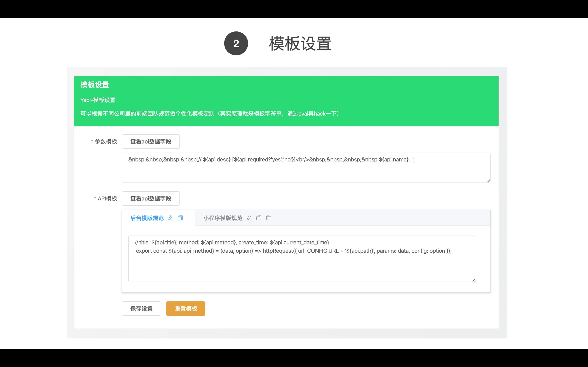Click edit icon on 后台模版规范 tab

(x=170, y=218)
